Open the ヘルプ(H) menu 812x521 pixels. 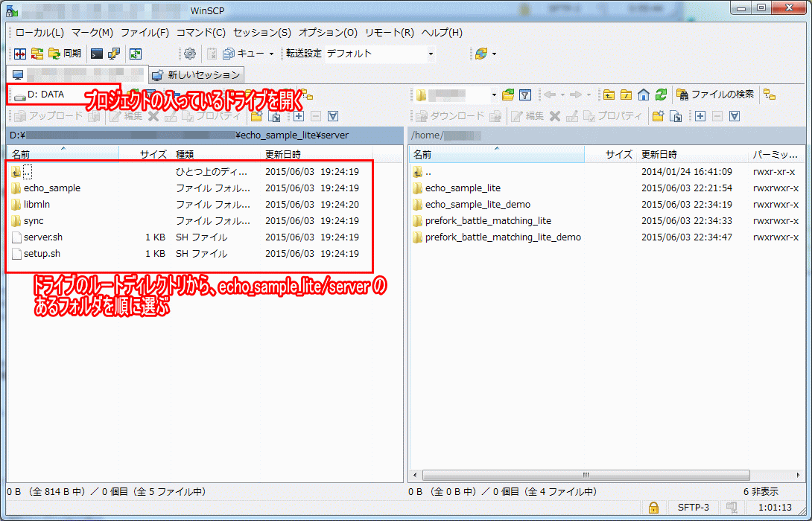442,33
